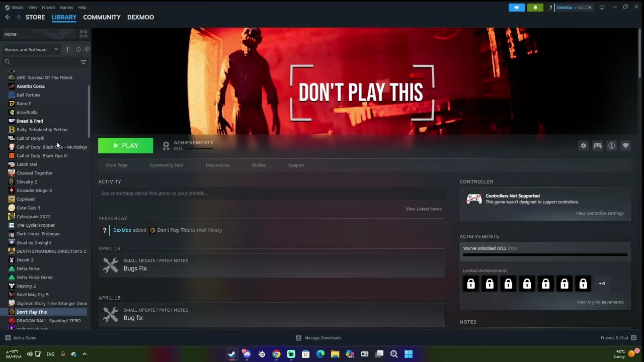Open Windows Start menu
The image size is (644, 362).
point(409,354)
